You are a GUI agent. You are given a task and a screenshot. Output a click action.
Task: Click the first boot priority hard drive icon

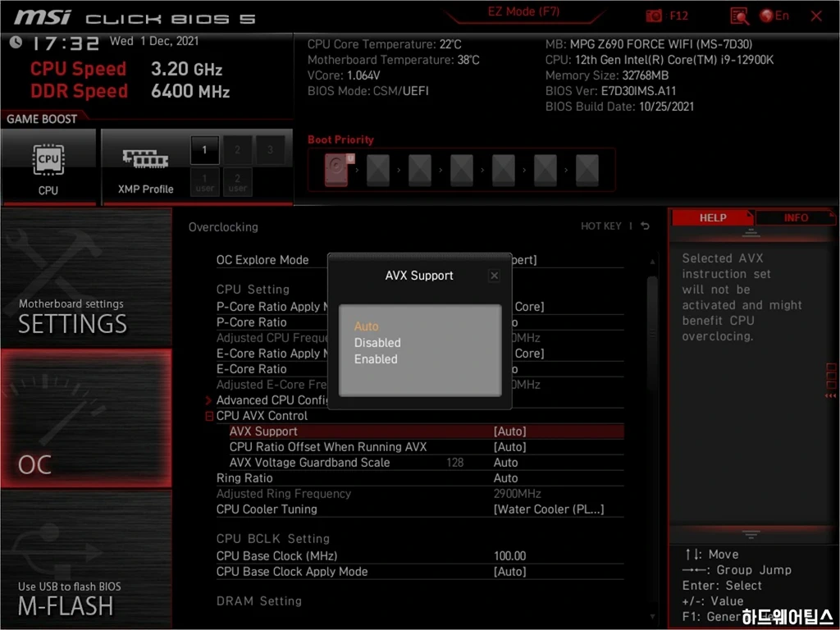tap(336, 170)
